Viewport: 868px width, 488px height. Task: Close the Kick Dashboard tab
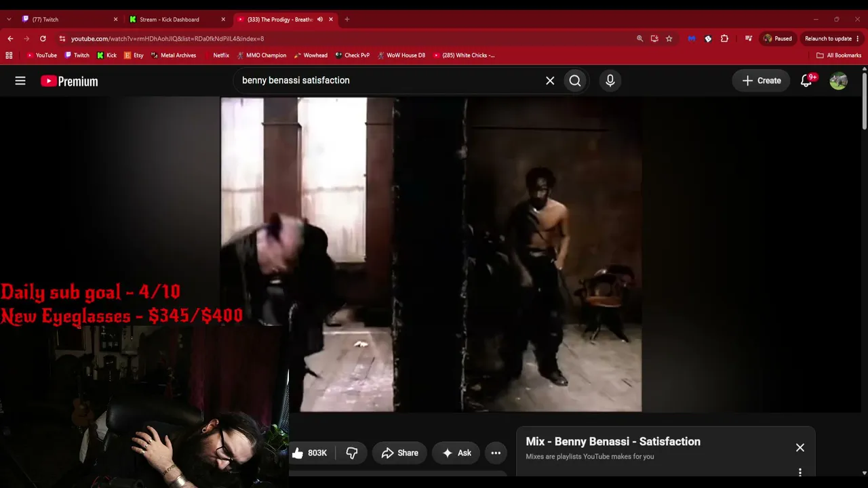pos(223,20)
